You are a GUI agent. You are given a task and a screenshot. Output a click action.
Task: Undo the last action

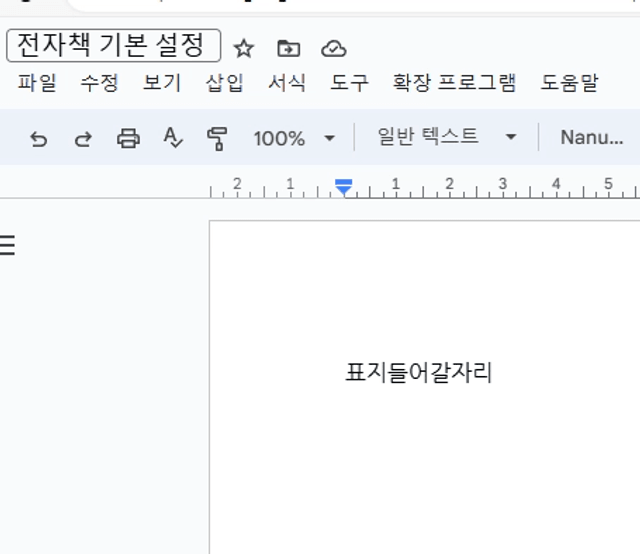click(39, 139)
